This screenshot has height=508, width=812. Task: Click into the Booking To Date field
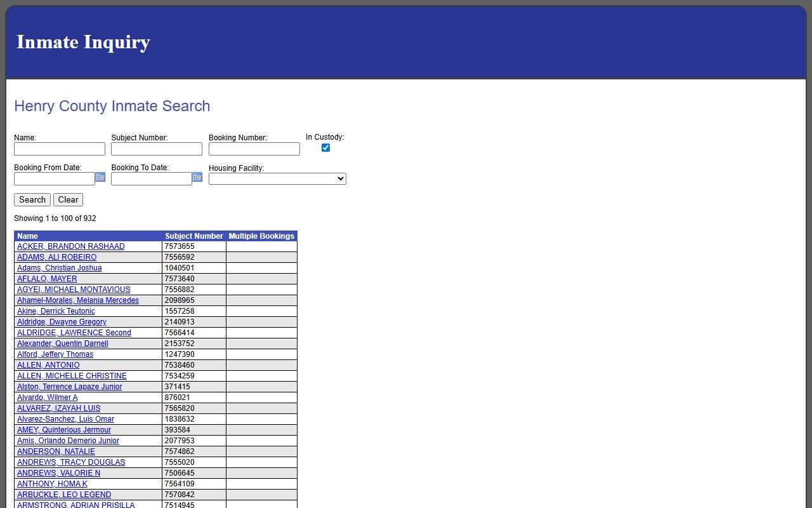point(152,179)
